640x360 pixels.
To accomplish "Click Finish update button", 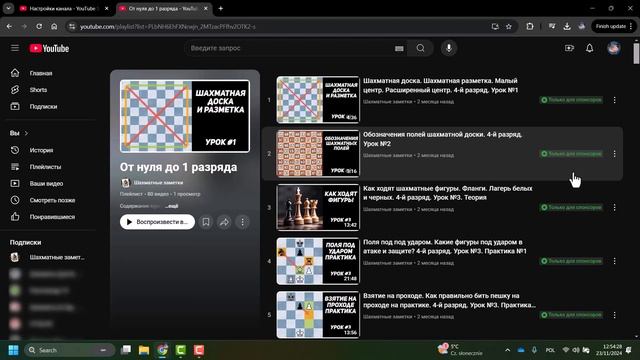I will pos(614,27).
